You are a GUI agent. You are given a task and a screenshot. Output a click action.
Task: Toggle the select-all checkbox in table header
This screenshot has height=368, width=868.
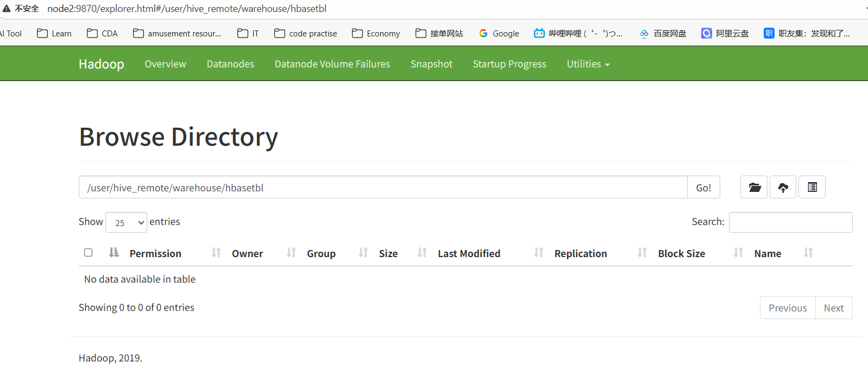pos(89,252)
